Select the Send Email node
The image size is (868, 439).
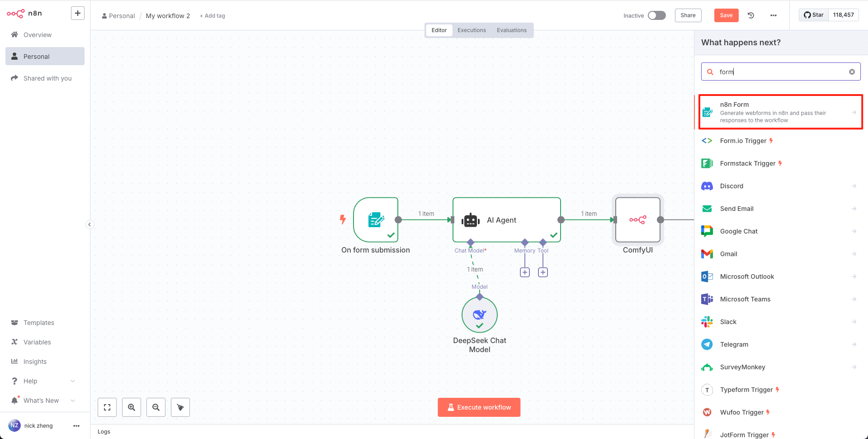click(781, 209)
